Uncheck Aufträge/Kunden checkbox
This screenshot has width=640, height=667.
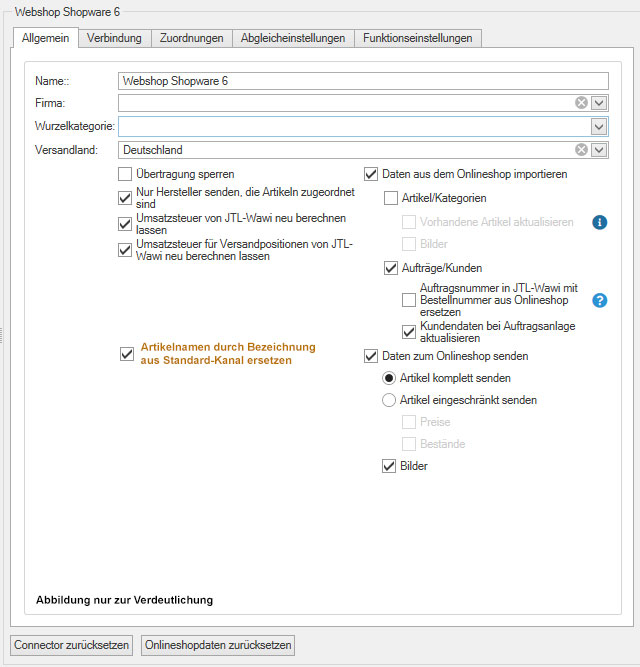tap(391, 268)
